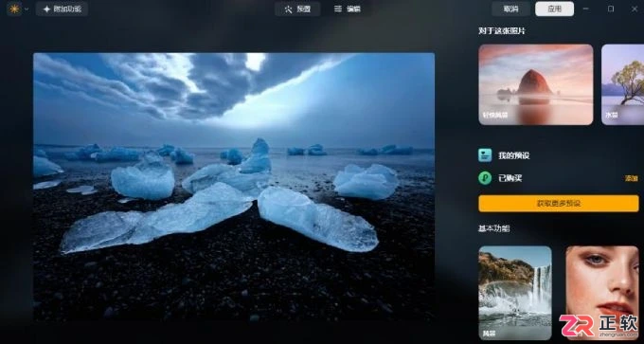Open the 附加功能 add-ons button
This screenshot has height=344, width=644.
coord(62,9)
